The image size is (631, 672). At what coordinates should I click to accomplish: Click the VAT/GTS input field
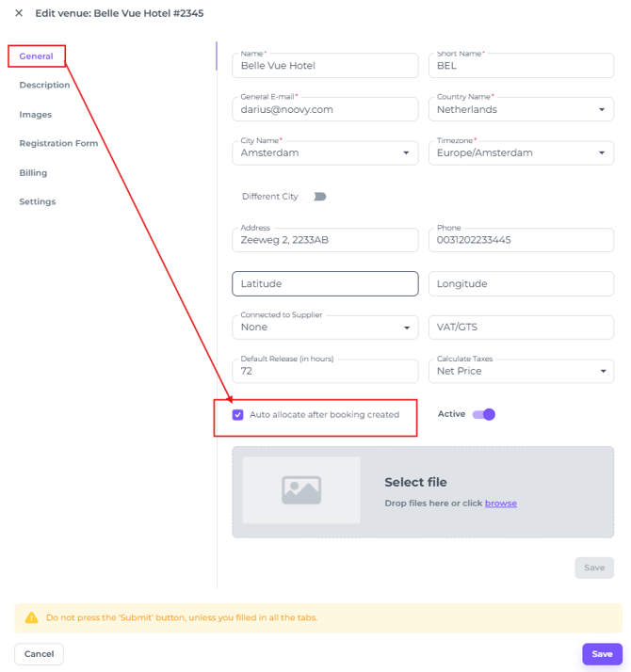pyautogui.click(x=521, y=328)
